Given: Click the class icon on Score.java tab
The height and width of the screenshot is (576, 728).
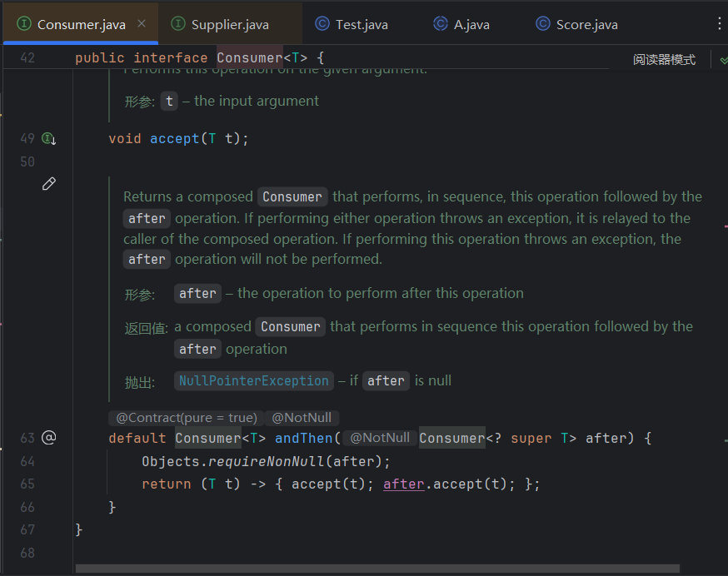Looking at the screenshot, I should [543, 23].
